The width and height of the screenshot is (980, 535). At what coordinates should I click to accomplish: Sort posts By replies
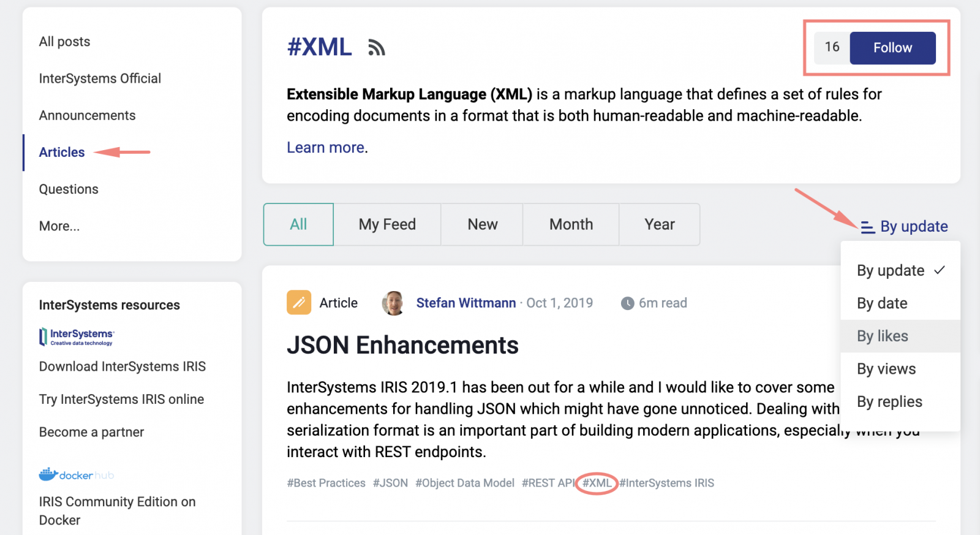click(x=889, y=402)
